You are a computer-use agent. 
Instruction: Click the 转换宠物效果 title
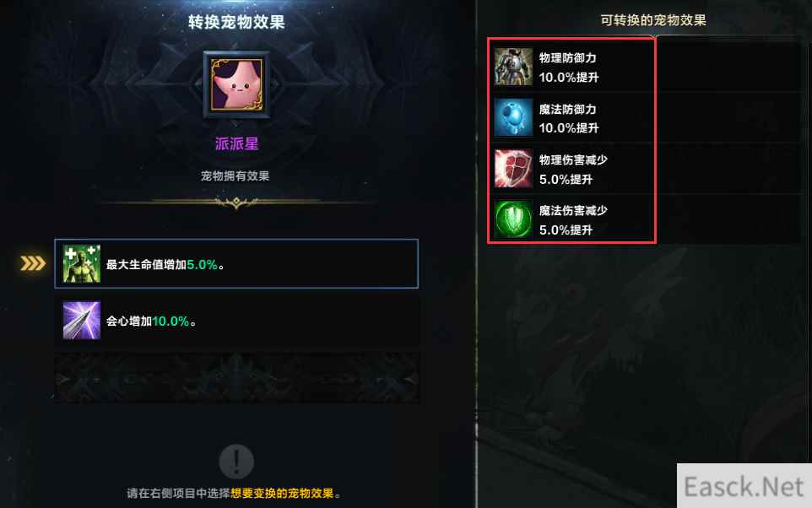236,22
